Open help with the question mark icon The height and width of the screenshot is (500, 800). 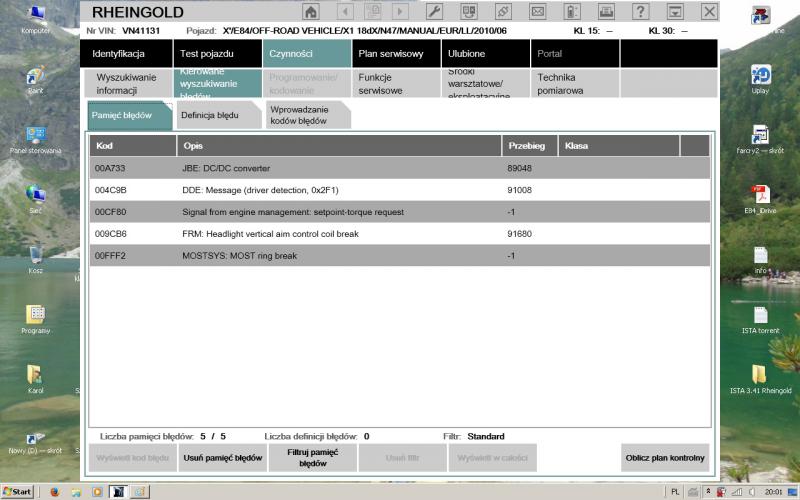pos(641,12)
